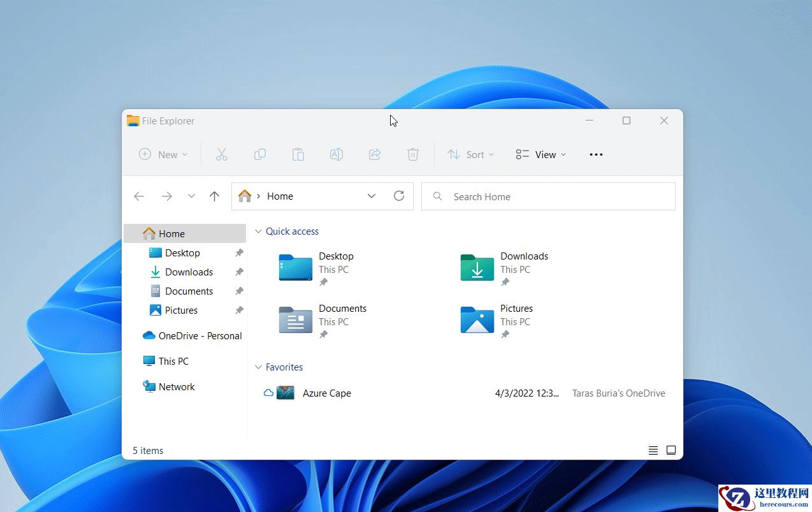Refresh the Home folder

(400, 196)
